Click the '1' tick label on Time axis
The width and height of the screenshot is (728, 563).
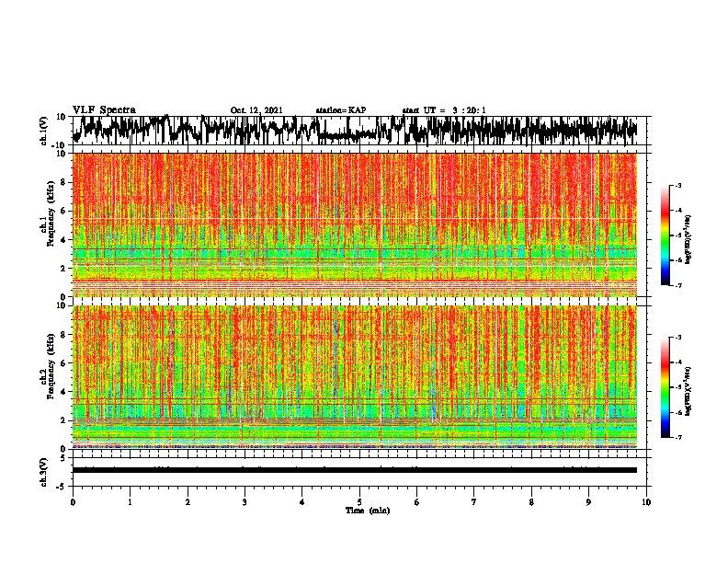pyautogui.click(x=131, y=502)
